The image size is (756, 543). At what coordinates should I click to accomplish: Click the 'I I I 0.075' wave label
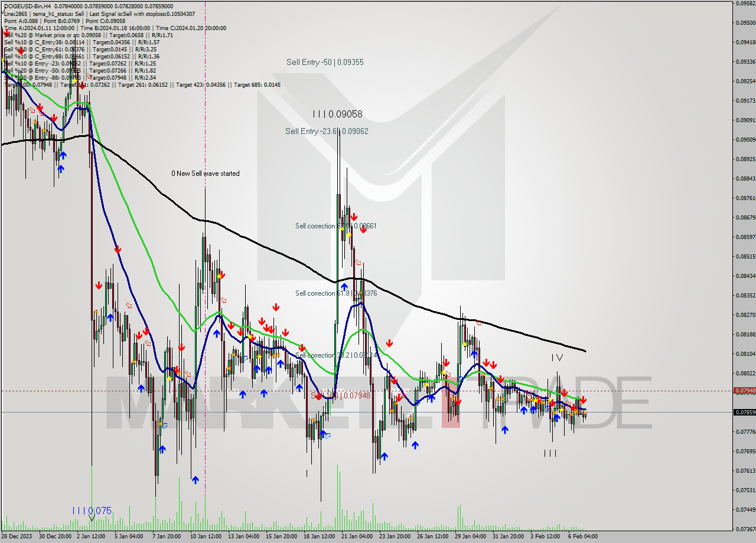pyautogui.click(x=92, y=511)
